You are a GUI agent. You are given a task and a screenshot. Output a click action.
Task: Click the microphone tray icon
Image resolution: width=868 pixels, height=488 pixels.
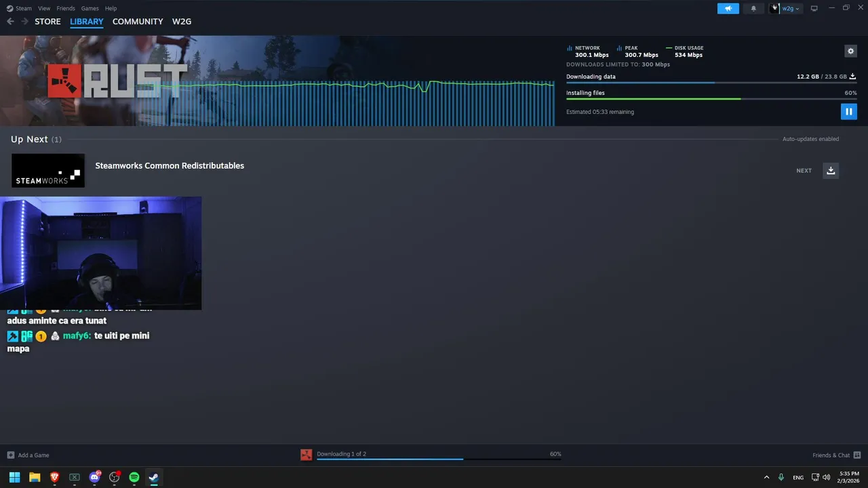[781, 477]
